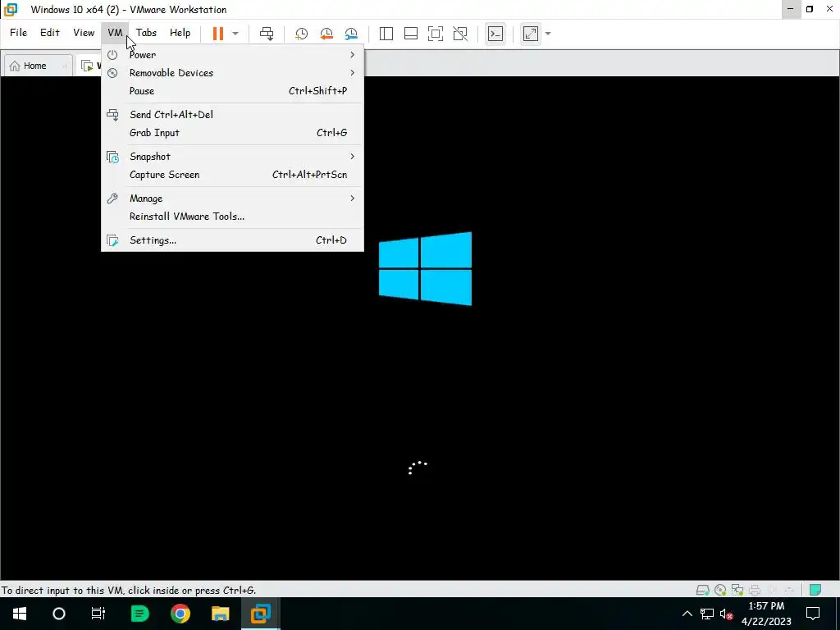Choose Reinstall VMware Tools menu item

pyautogui.click(x=232, y=217)
